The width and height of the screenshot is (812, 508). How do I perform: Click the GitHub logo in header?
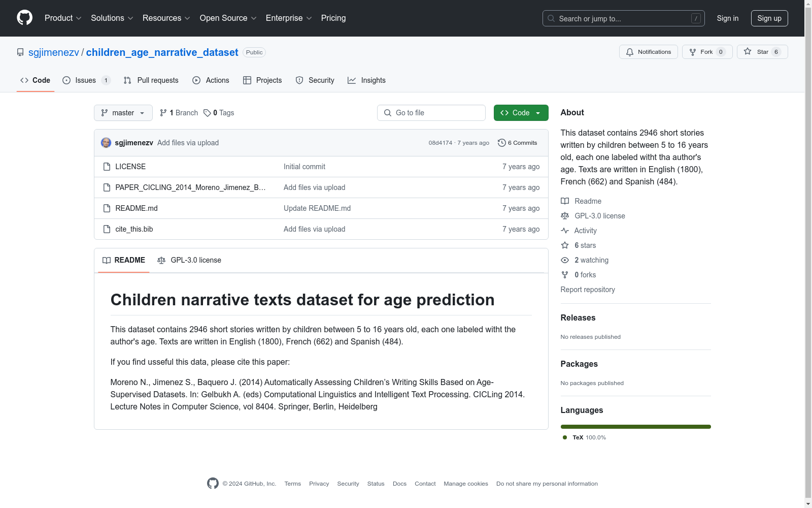click(x=24, y=18)
